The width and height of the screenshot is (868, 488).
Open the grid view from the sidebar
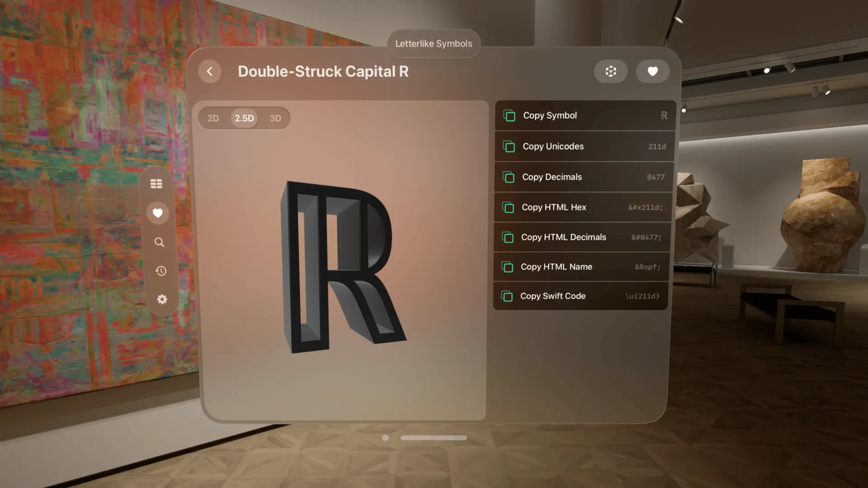click(156, 183)
